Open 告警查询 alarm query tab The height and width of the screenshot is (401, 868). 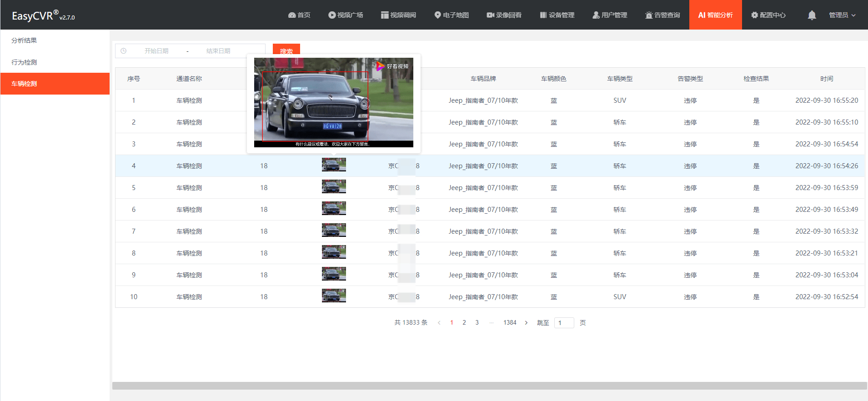(662, 15)
